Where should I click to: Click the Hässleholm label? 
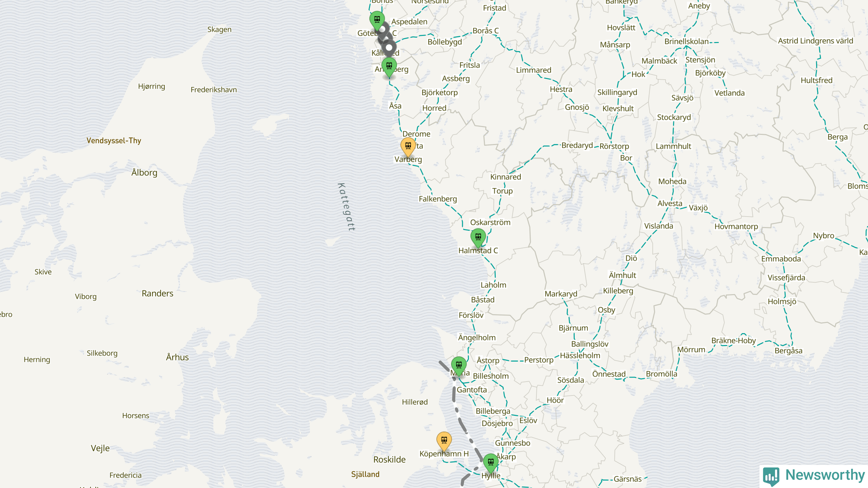(580, 355)
